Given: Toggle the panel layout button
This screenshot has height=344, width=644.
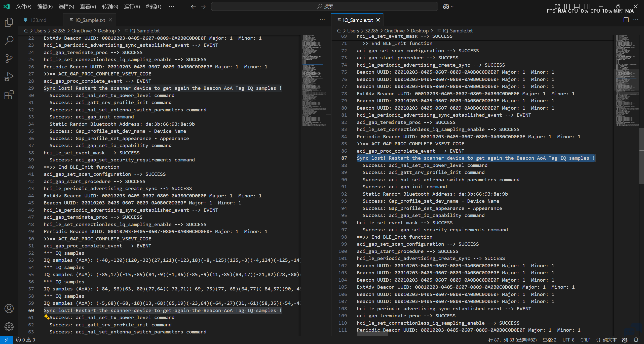Looking at the screenshot, I should click(577, 6).
